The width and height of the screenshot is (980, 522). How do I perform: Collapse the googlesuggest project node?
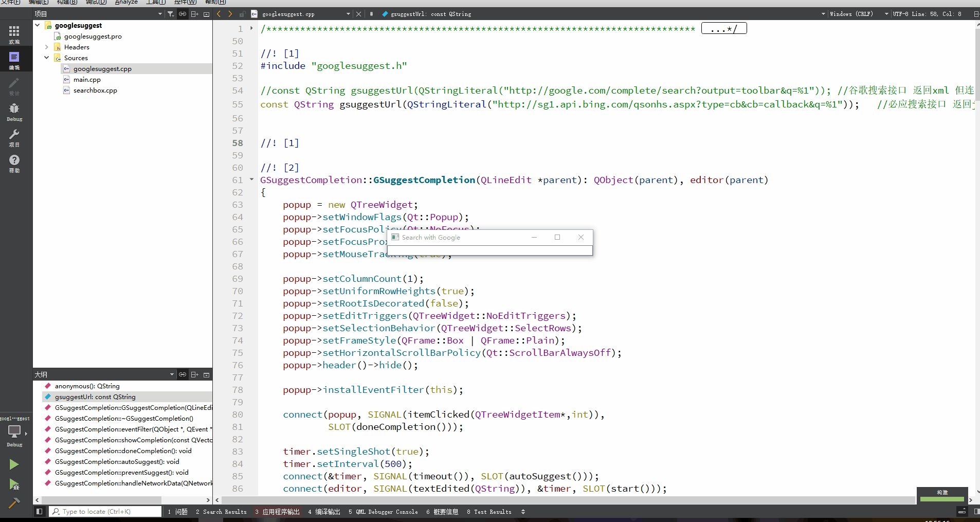(38, 25)
